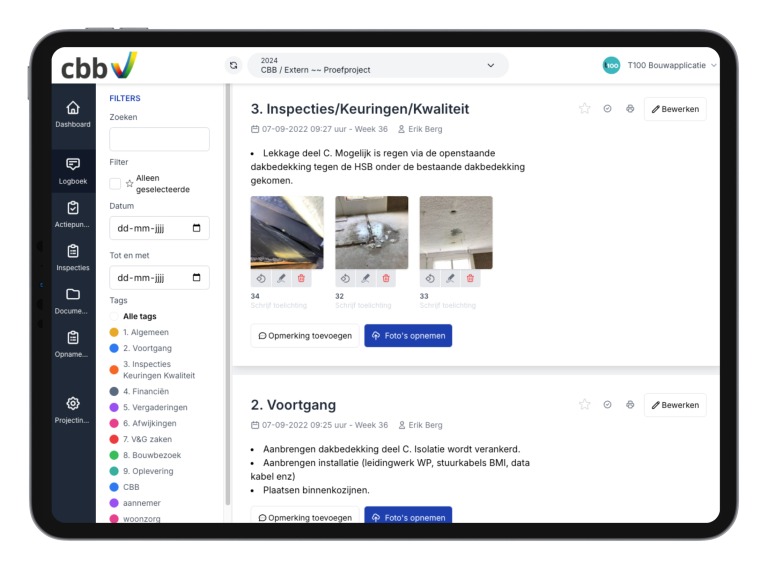
Task: Click Schrijf toelichting under photo 33
Action: point(448,306)
